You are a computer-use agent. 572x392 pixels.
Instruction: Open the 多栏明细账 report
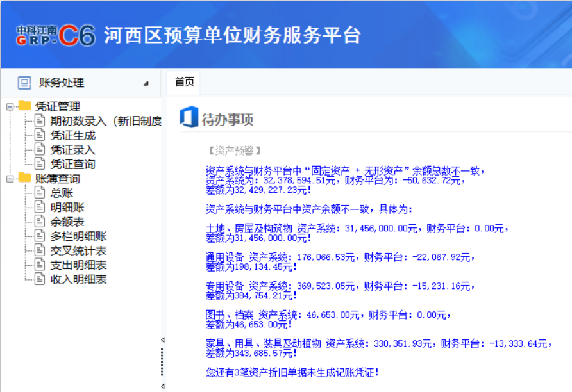(78, 236)
